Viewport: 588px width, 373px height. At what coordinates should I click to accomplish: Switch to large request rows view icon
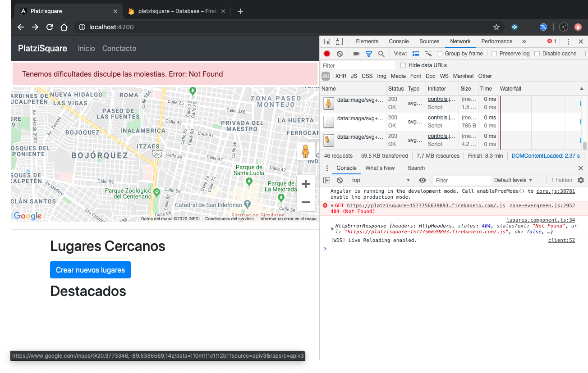coord(416,54)
